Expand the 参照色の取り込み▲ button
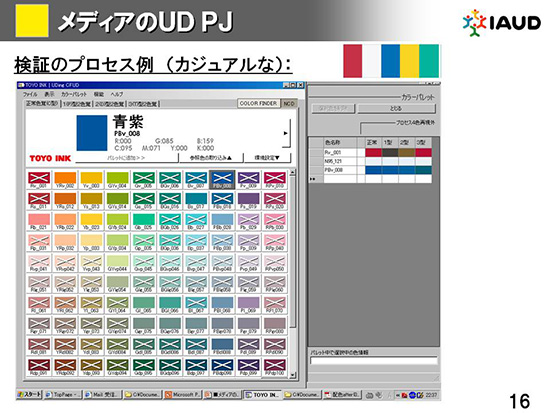The height and width of the screenshot is (413, 550). click(211, 158)
